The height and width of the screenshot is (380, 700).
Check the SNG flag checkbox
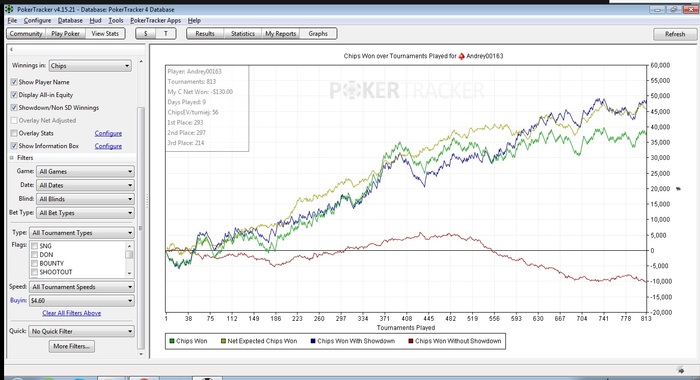click(x=34, y=246)
